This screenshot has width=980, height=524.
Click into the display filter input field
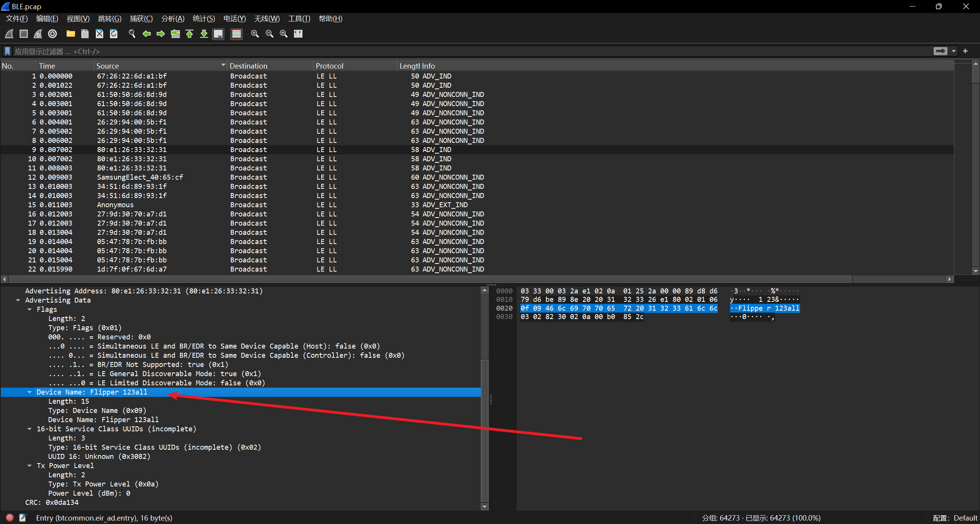(459, 51)
